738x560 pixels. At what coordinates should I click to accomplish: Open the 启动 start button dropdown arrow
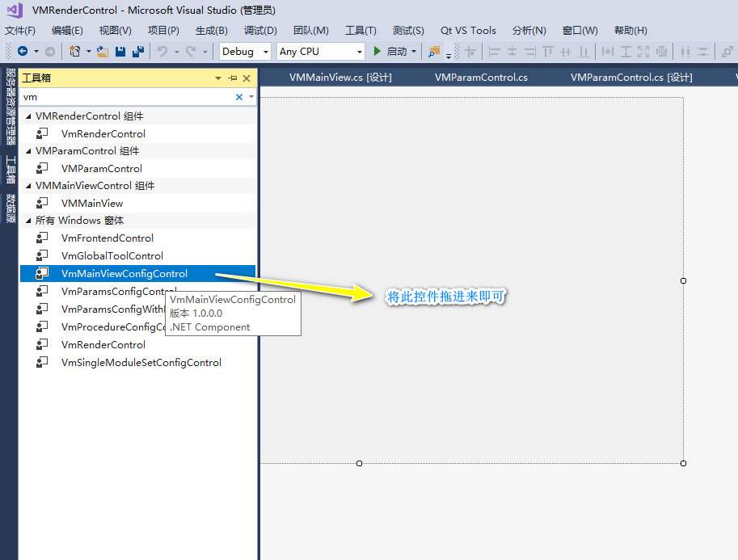click(414, 51)
